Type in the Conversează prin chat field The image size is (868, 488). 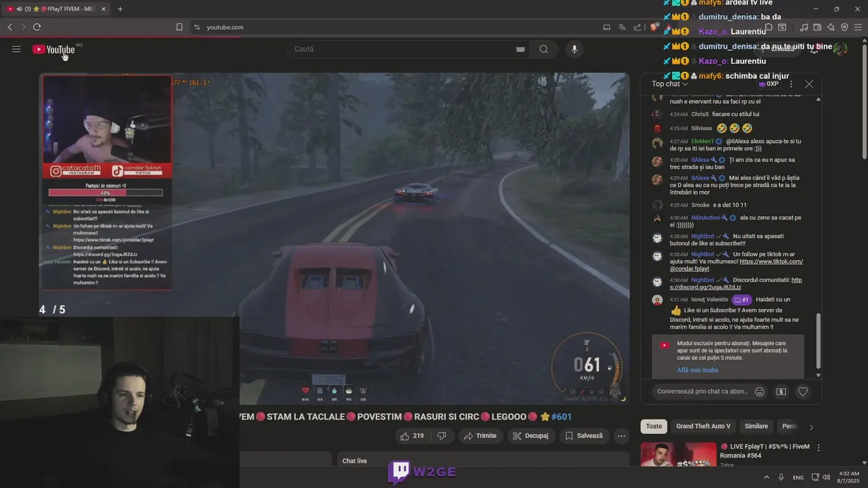click(703, 391)
